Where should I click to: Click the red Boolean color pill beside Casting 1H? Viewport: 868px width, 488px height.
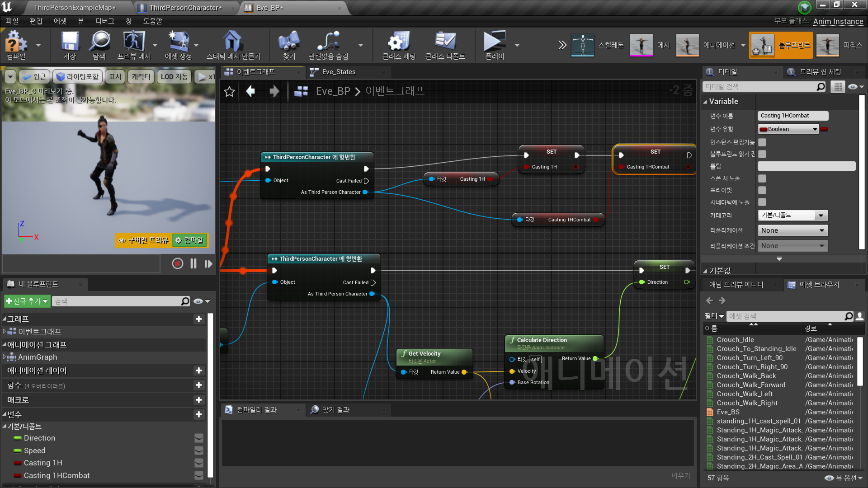tap(18, 463)
